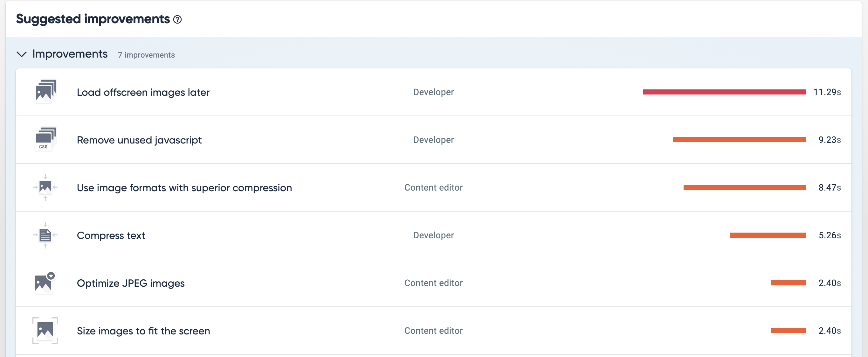The image size is (868, 357).
Task: Open Load offscreen images later item
Action: 143,92
